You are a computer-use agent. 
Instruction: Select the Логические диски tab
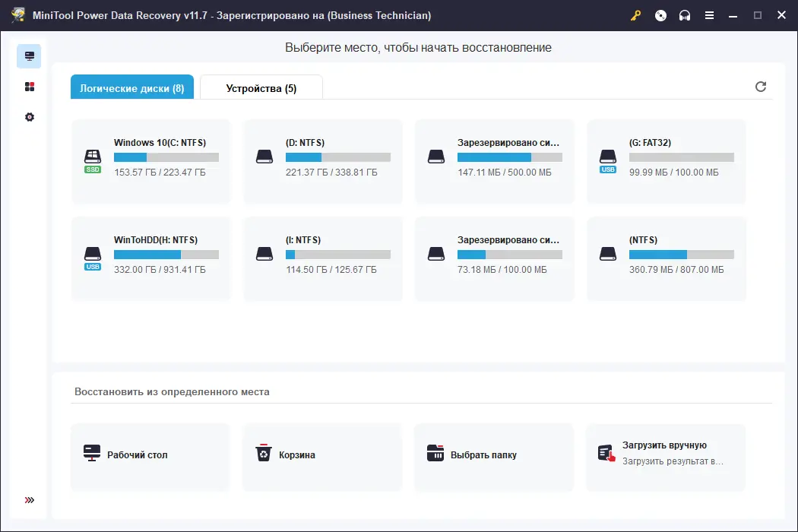click(x=131, y=87)
